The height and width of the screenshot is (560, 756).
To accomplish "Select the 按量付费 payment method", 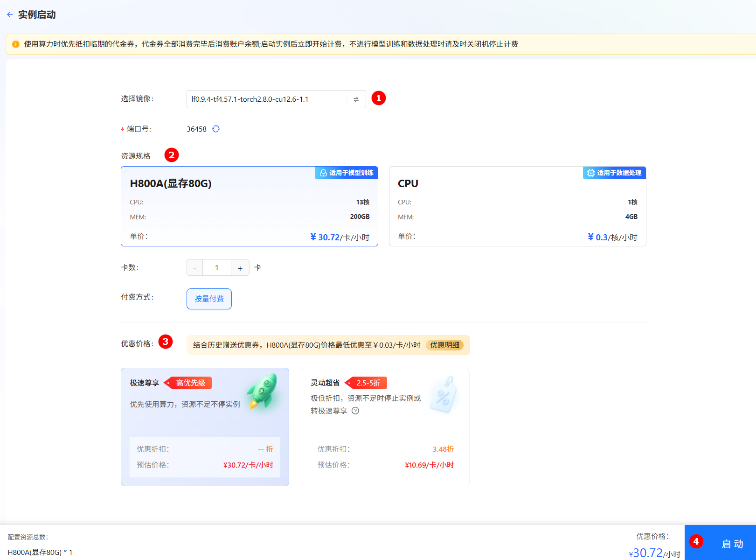I will tap(209, 299).
